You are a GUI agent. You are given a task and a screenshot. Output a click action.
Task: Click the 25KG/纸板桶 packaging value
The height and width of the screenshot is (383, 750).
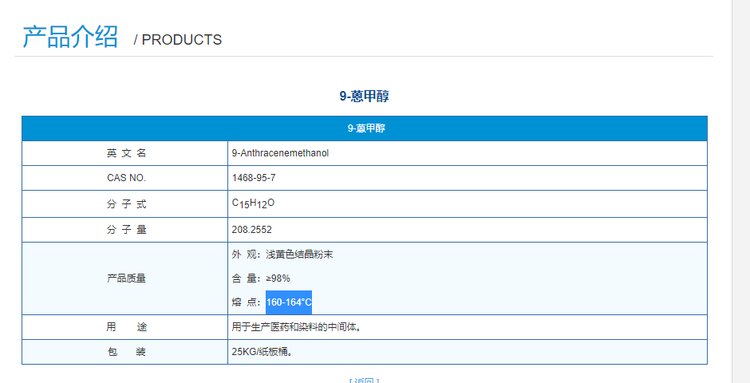pos(262,352)
